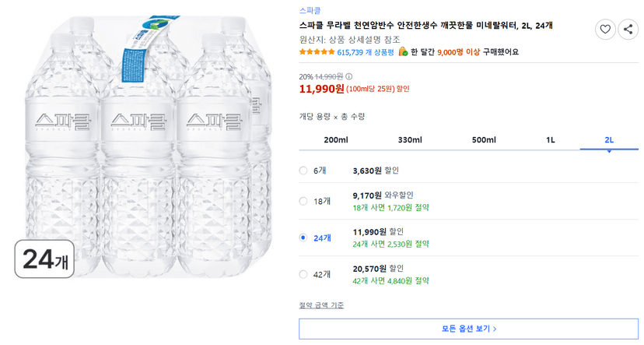Select the 24개 radio option
The width and height of the screenshot is (644, 345).
(x=303, y=238)
